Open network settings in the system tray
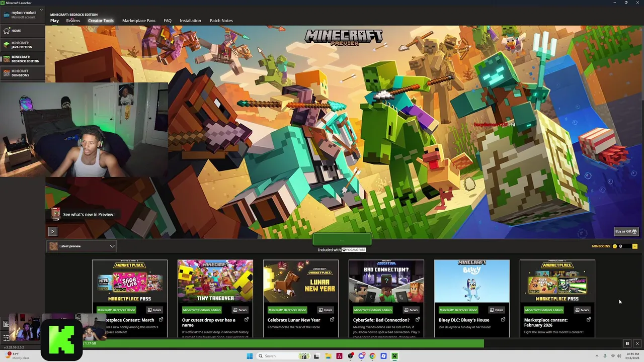Viewport: 644px width, 362px height. tap(613, 356)
